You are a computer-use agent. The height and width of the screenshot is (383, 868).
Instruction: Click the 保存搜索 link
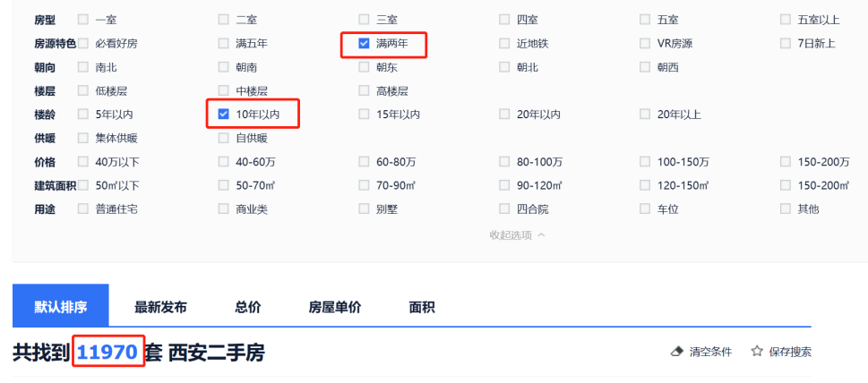pyautogui.click(x=790, y=352)
